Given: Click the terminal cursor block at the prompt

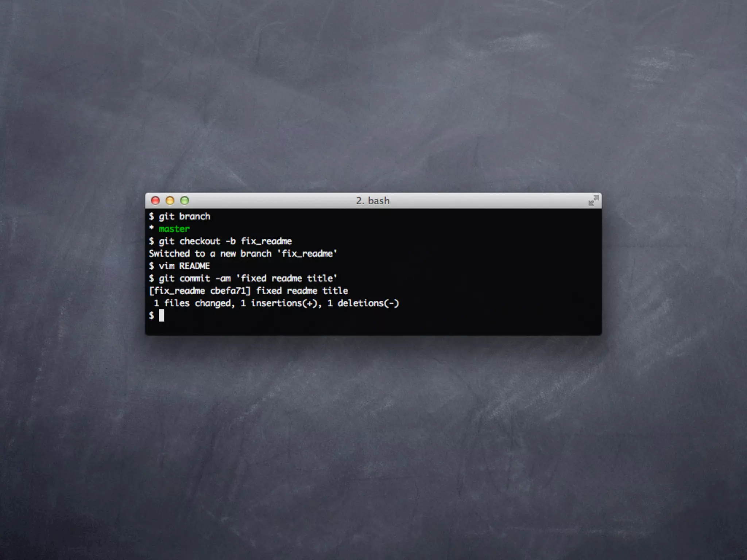Looking at the screenshot, I should click(x=162, y=315).
